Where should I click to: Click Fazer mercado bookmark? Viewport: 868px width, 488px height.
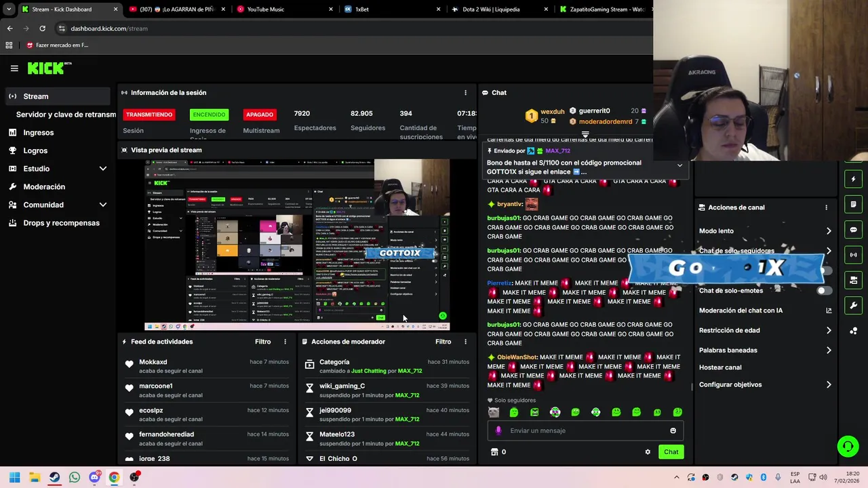pyautogui.click(x=57, y=45)
